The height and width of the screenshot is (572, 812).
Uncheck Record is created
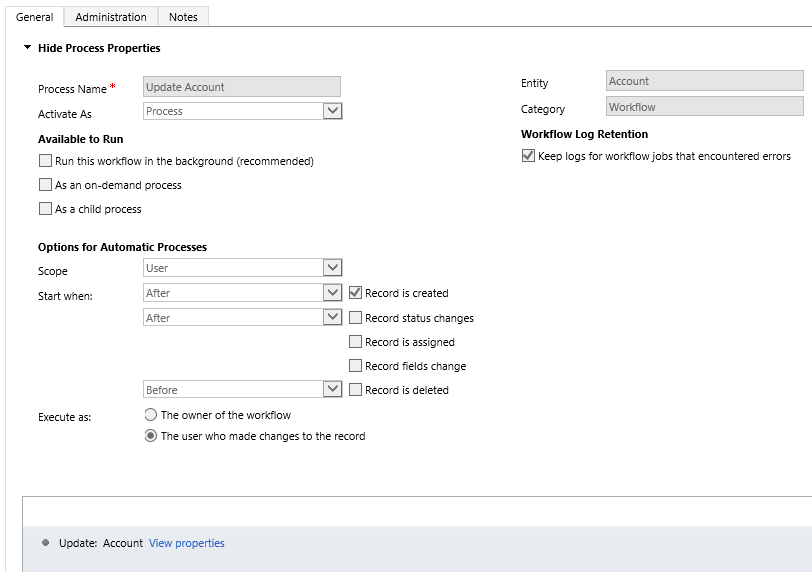coord(355,292)
